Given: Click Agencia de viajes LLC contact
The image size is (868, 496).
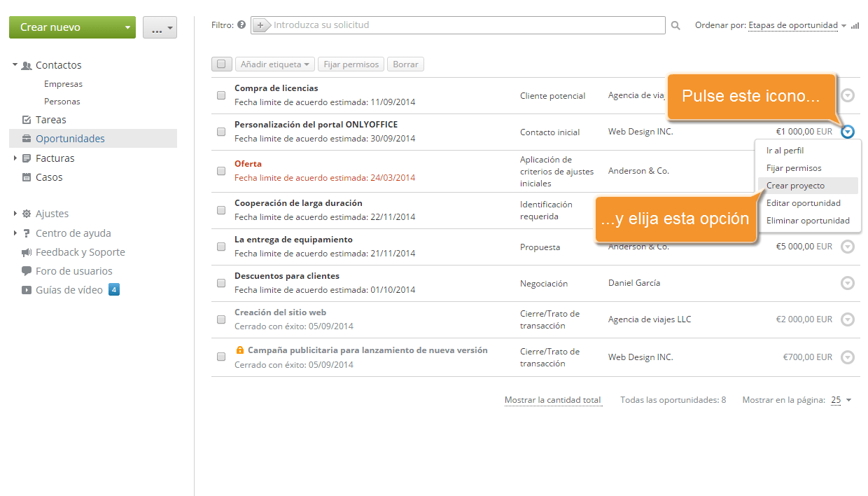Looking at the screenshot, I should pos(650,319).
